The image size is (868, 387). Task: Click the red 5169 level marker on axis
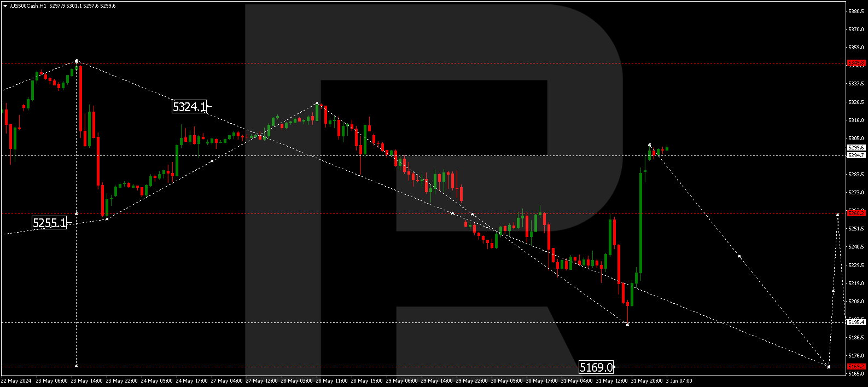click(x=856, y=367)
